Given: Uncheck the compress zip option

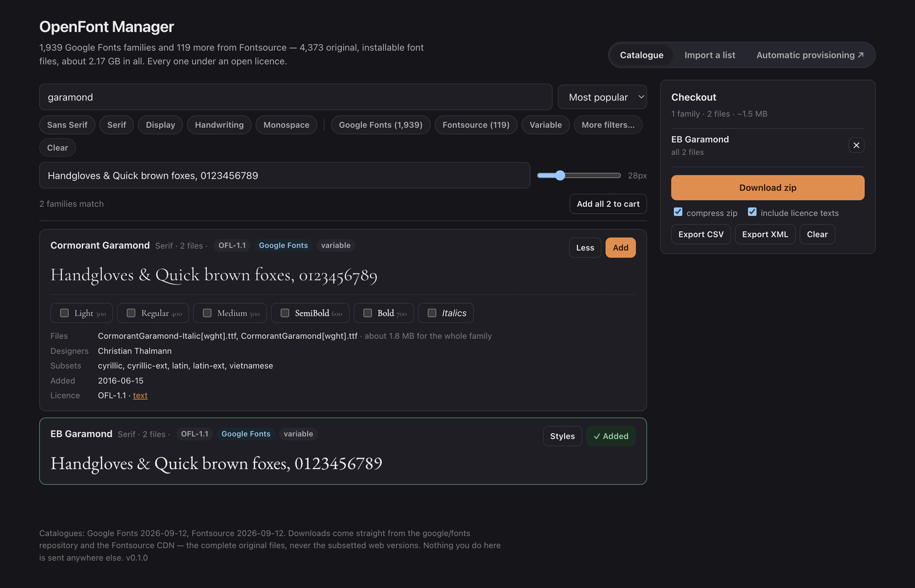Looking at the screenshot, I should (678, 212).
